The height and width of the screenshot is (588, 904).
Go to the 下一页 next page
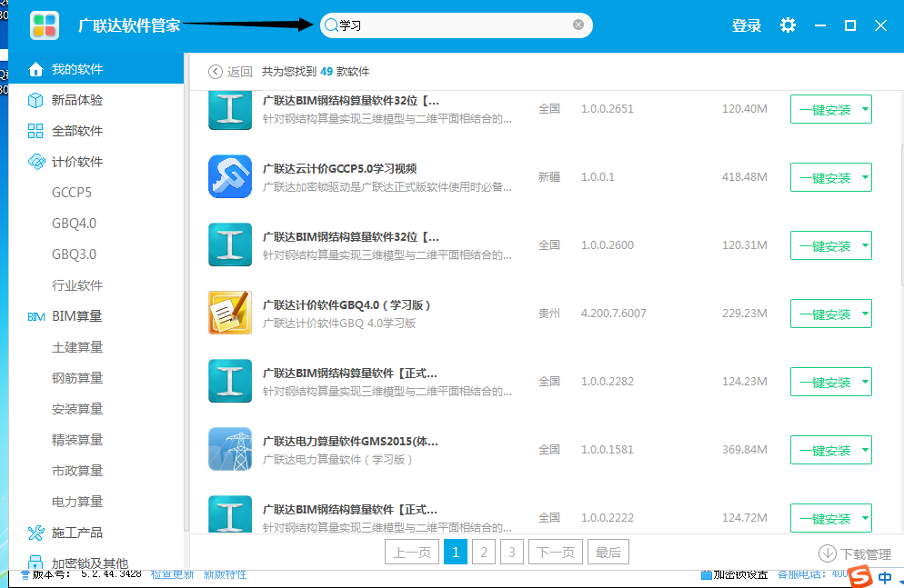click(x=556, y=553)
